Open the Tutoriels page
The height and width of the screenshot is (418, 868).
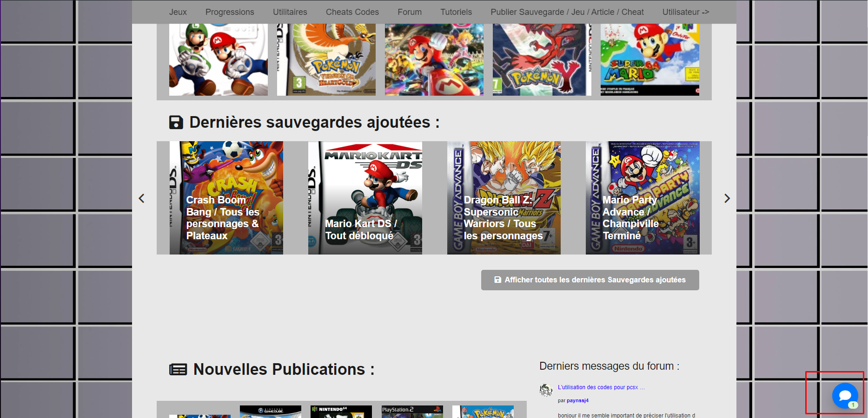pyautogui.click(x=456, y=12)
